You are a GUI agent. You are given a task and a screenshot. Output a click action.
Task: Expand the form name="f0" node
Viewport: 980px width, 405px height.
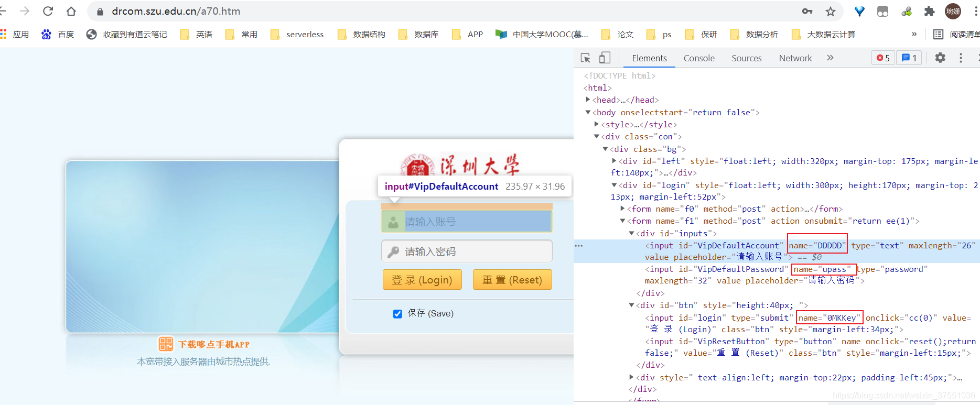623,209
